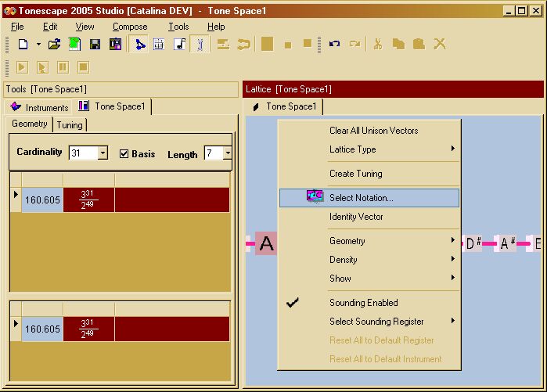Select the Geometry tab

[29, 124]
